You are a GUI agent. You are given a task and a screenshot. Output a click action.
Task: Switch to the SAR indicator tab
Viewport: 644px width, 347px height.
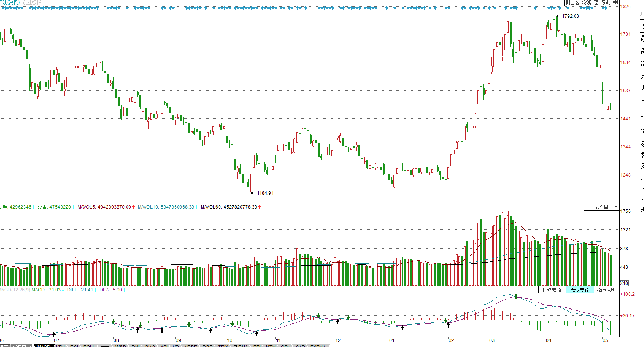click(x=300, y=346)
